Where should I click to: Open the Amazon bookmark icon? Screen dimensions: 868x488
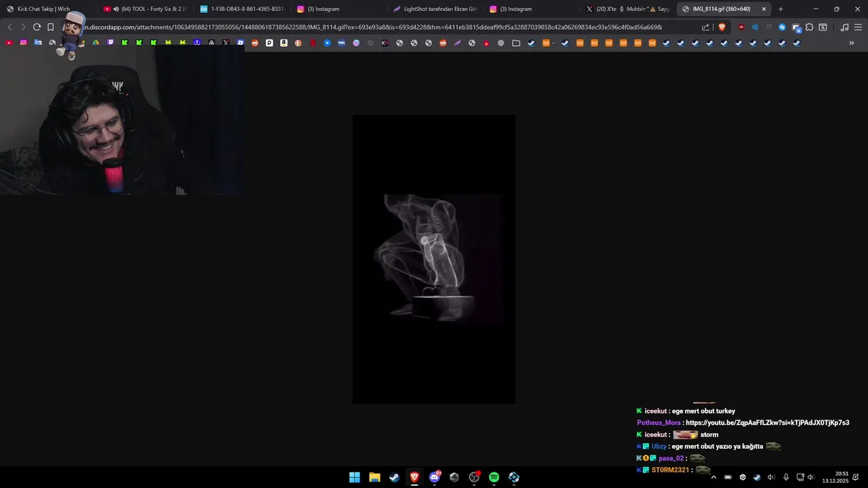283,43
